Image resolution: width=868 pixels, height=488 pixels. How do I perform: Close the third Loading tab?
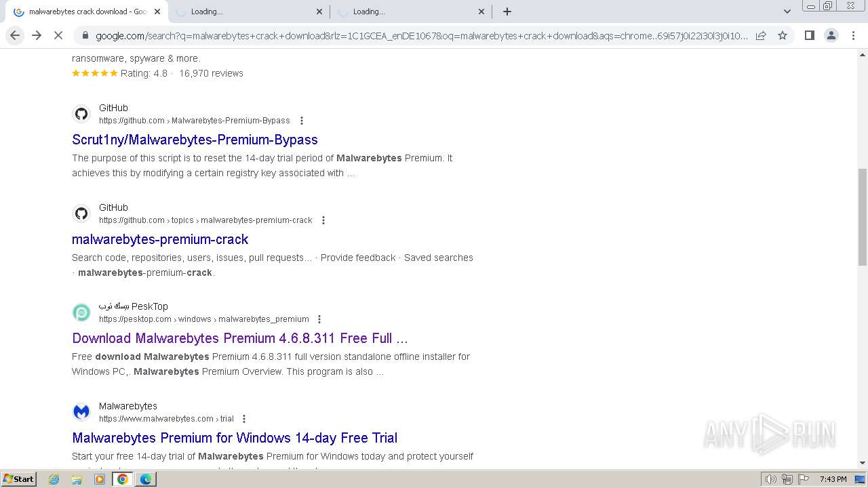pos(481,12)
